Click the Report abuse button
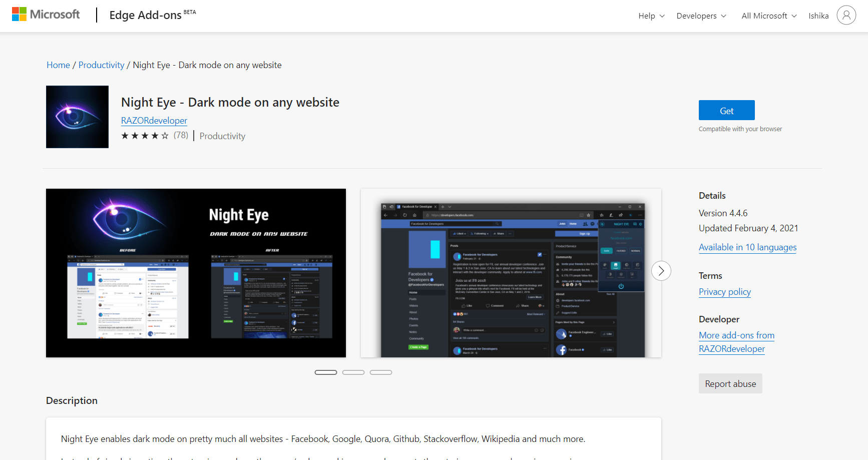 (x=730, y=383)
